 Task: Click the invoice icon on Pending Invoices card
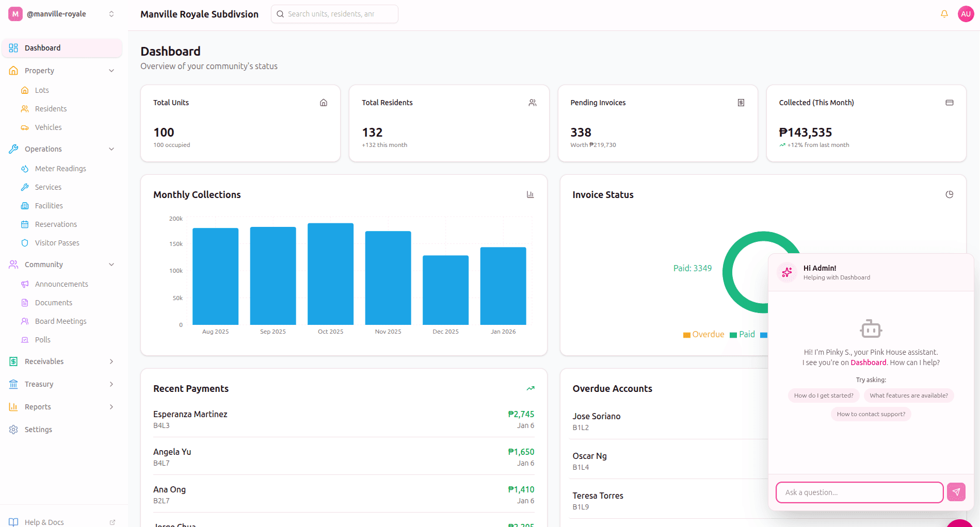coord(741,103)
